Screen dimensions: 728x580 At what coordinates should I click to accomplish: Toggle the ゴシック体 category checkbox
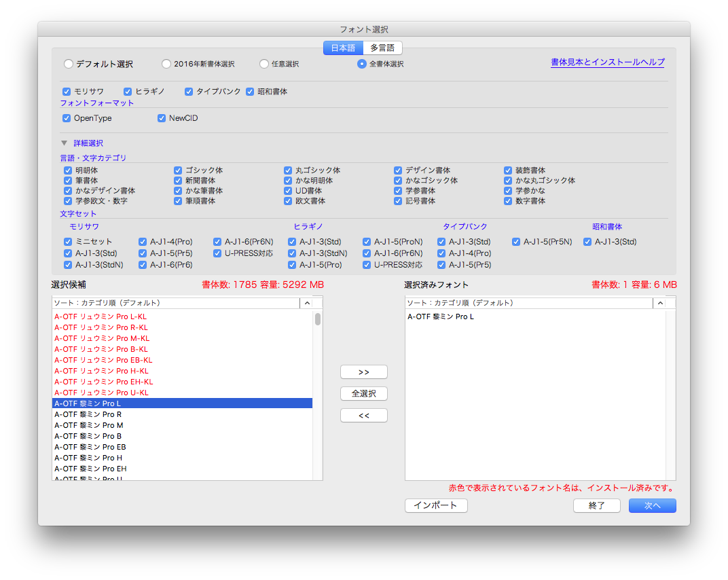point(178,170)
